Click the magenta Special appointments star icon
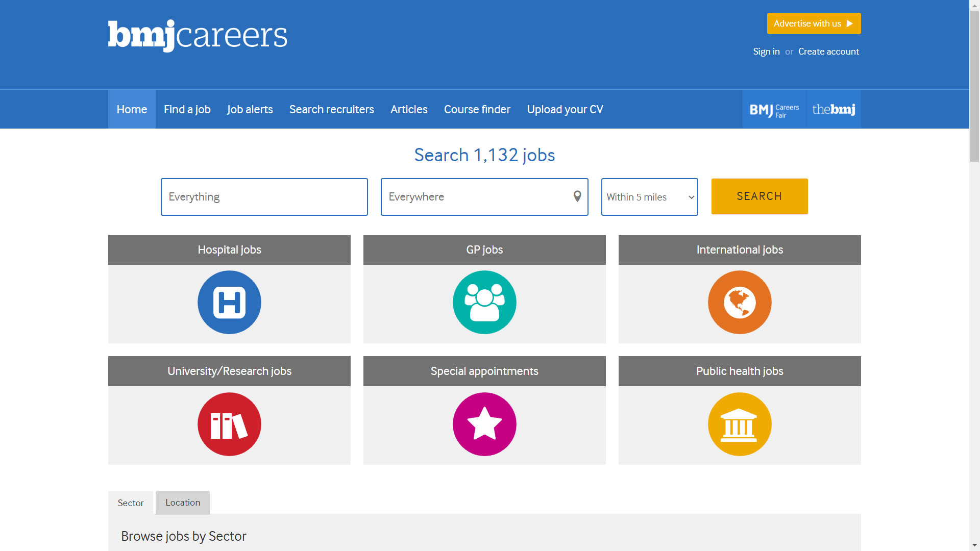This screenshot has width=980, height=551. tap(484, 424)
